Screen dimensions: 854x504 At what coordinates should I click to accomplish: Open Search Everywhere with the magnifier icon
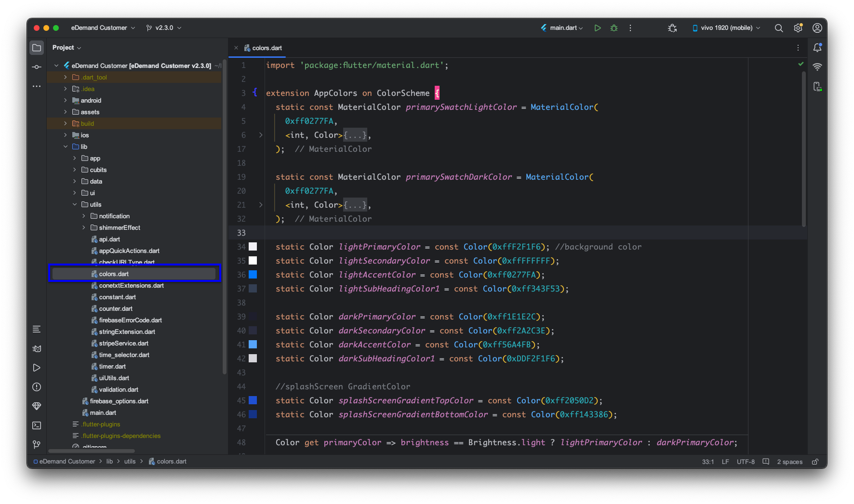[779, 27]
